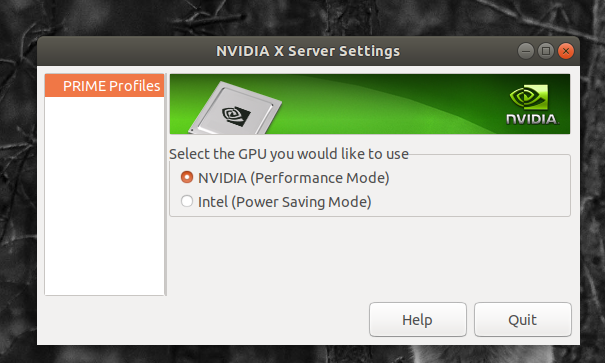Screen dimensions: 605x363
Task: Click the GPU chip graphic in the banner
Action: click(x=235, y=110)
